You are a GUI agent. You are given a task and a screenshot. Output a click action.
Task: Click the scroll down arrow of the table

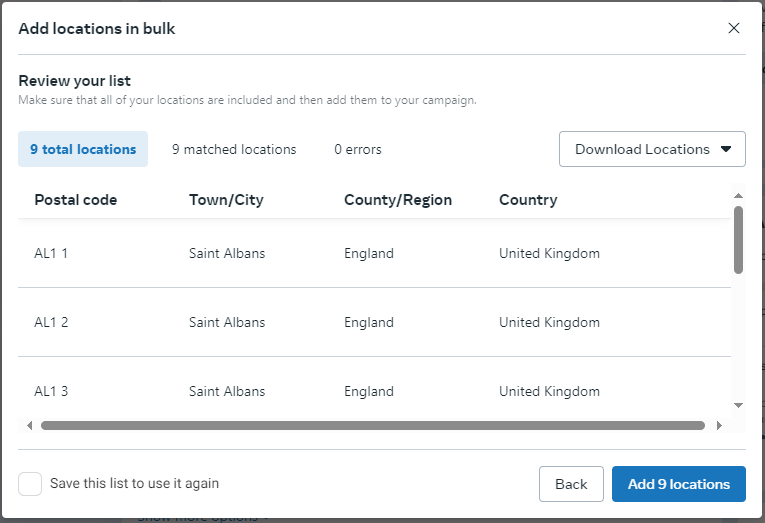click(738, 405)
